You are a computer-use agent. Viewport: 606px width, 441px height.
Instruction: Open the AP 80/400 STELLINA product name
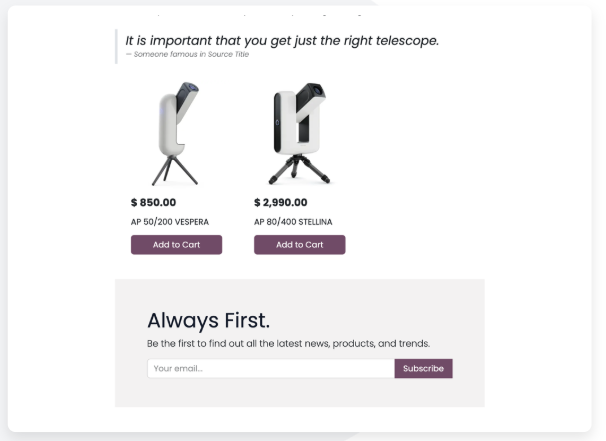pos(293,222)
